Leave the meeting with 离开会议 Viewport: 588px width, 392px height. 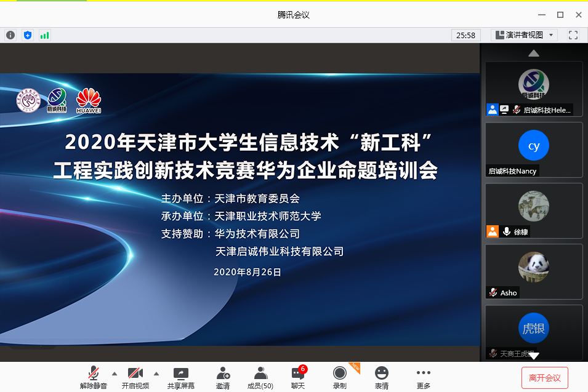544,378
